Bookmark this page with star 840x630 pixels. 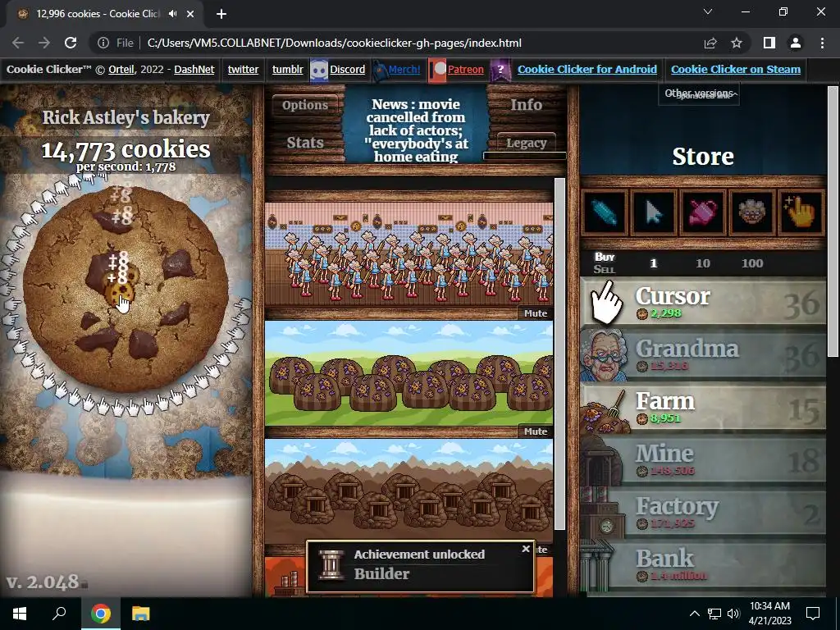click(737, 43)
